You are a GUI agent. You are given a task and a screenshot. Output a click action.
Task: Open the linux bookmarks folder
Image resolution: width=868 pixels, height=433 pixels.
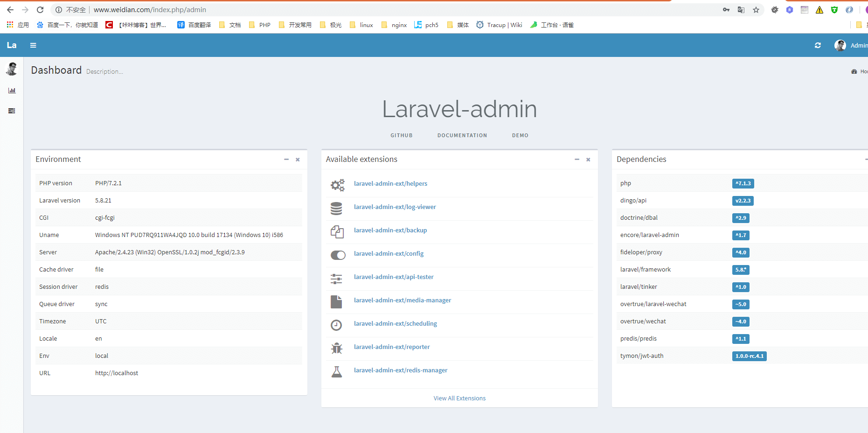coord(361,25)
